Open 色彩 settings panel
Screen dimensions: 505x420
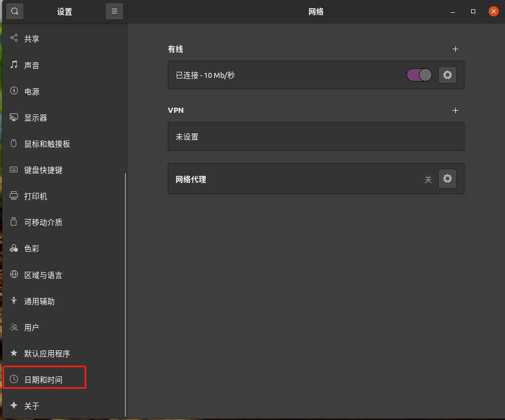32,248
